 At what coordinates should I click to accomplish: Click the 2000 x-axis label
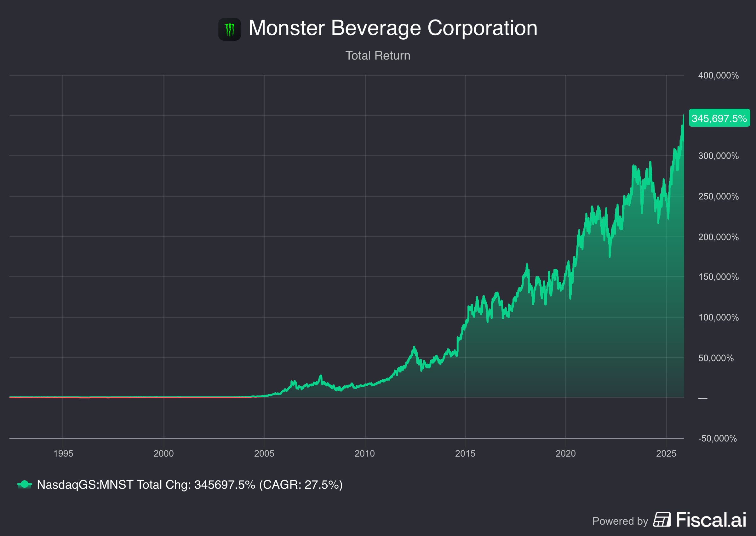pyautogui.click(x=163, y=453)
